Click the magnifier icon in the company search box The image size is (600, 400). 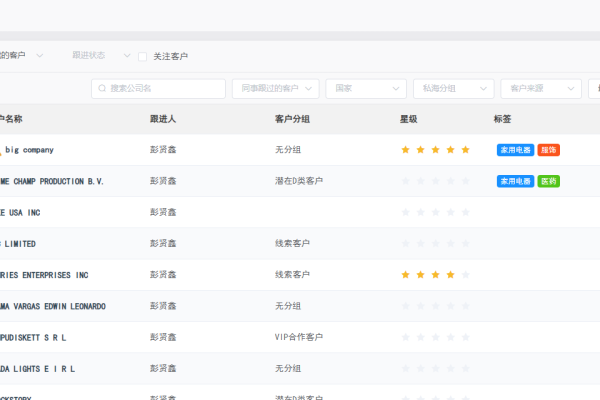[102, 89]
